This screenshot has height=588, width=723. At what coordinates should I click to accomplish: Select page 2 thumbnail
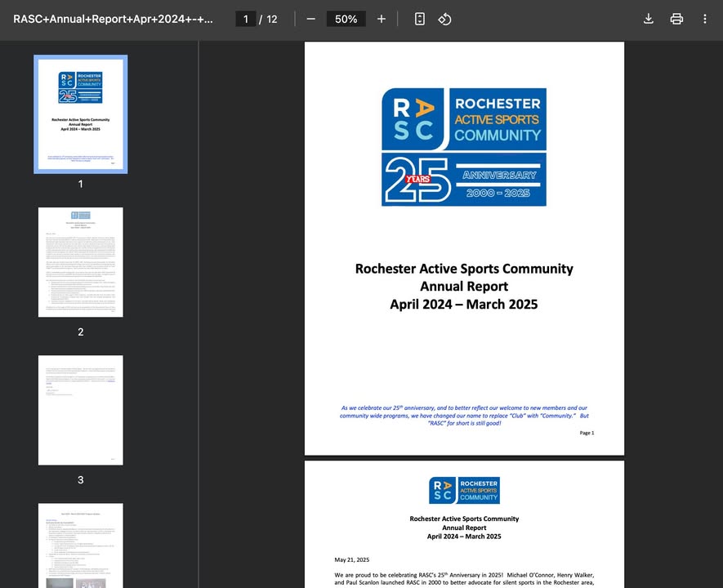(x=81, y=262)
